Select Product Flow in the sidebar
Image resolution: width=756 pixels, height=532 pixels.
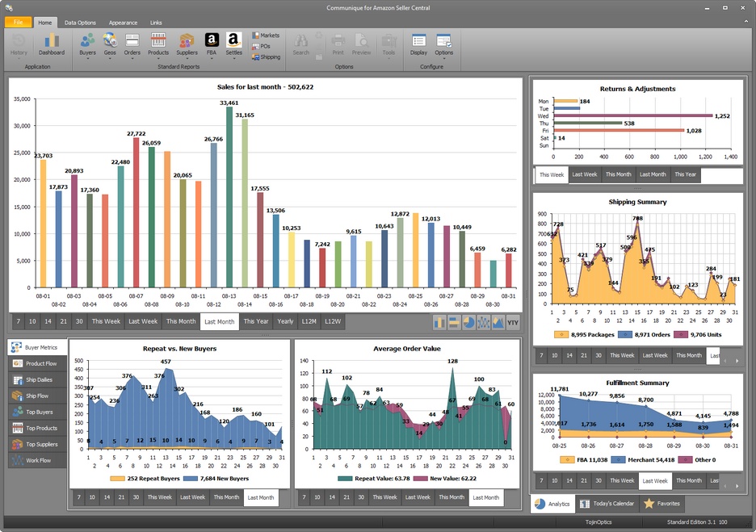(37, 363)
